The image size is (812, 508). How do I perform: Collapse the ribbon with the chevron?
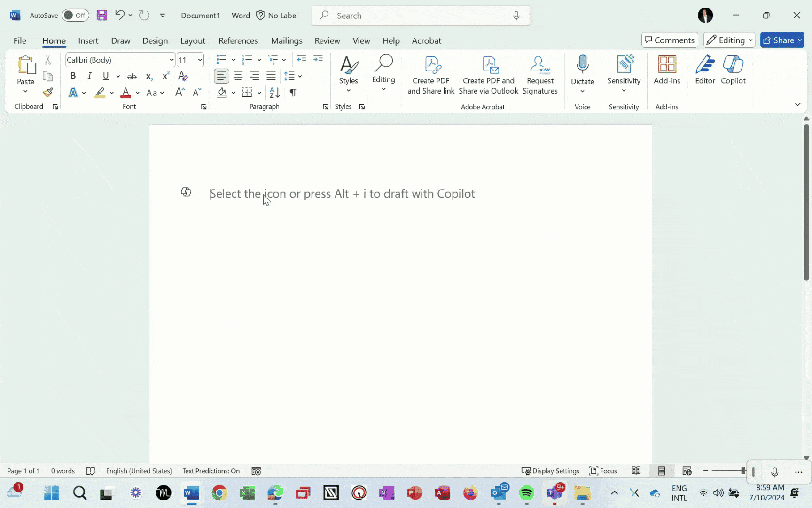pyautogui.click(x=797, y=104)
